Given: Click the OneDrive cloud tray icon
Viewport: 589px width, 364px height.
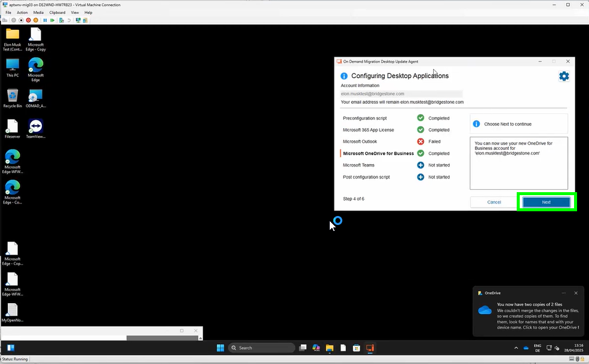Looking at the screenshot, I should coord(526,348).
